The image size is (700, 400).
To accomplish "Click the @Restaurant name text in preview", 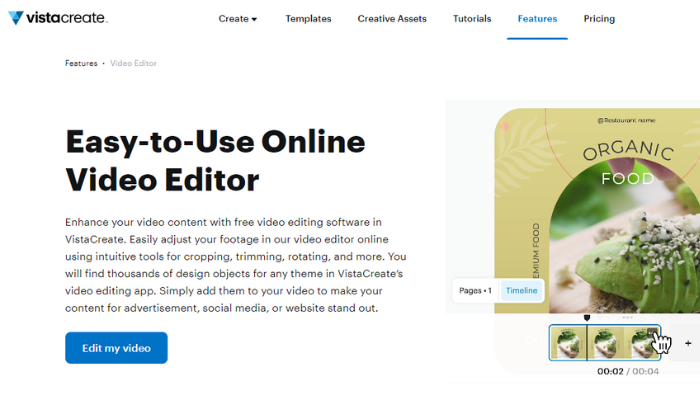I will coord(626,121).
